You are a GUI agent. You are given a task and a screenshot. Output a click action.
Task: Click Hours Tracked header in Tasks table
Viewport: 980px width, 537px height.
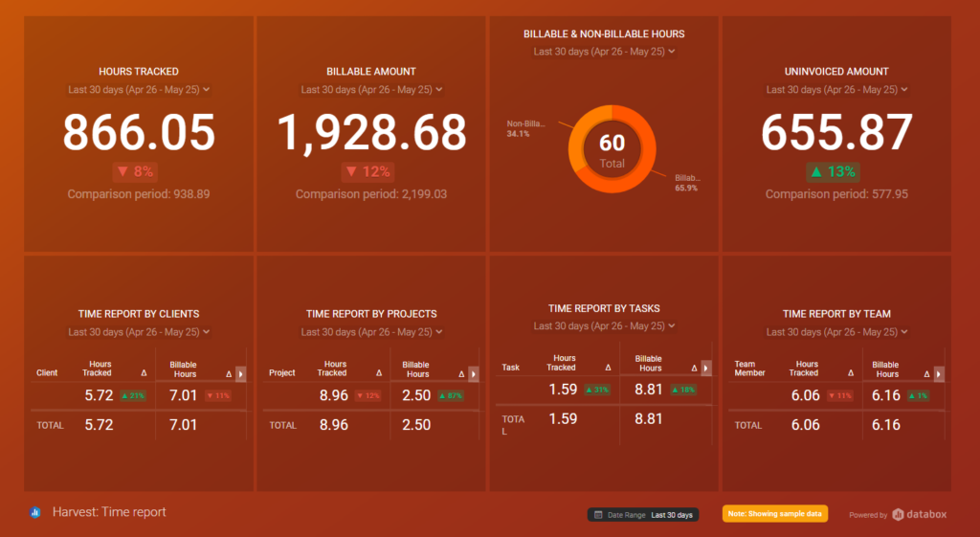click(562, 363)
